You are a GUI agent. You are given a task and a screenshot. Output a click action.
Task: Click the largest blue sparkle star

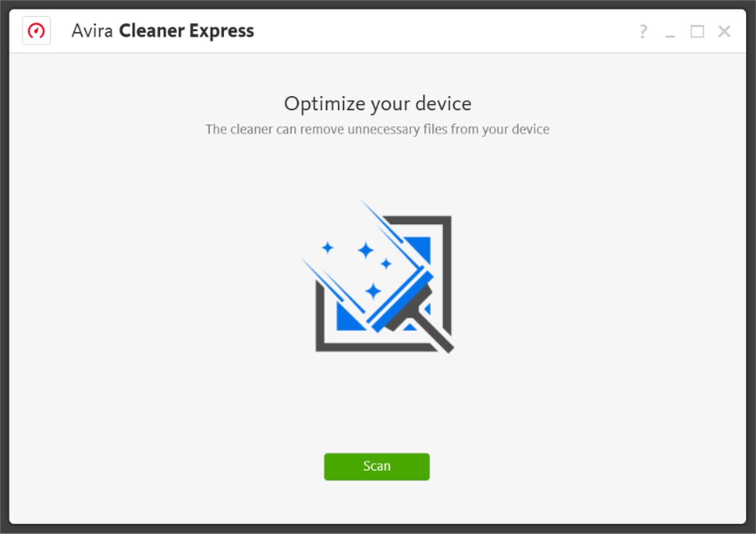click(x=366, y=250)
